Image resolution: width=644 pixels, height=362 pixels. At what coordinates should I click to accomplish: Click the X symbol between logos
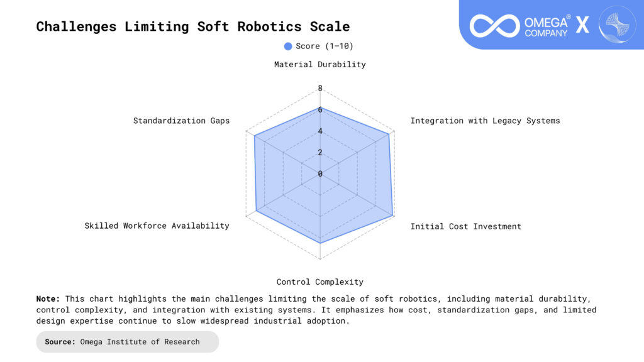coord(583,25)
